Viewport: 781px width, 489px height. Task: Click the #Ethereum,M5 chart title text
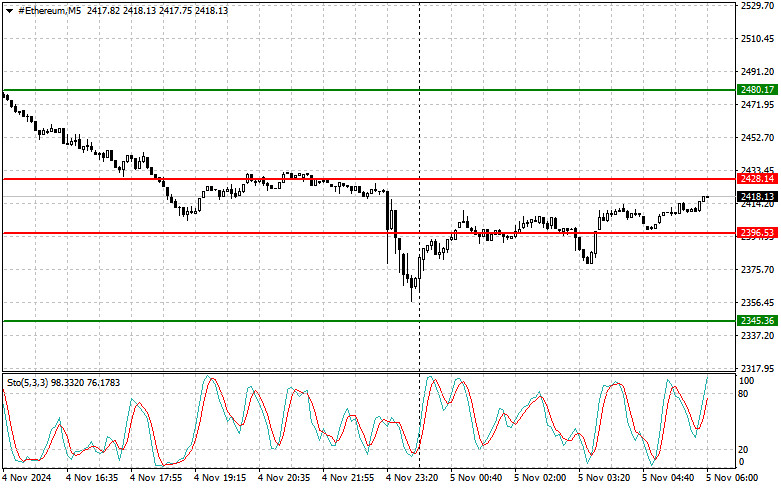tap(49, 10)
